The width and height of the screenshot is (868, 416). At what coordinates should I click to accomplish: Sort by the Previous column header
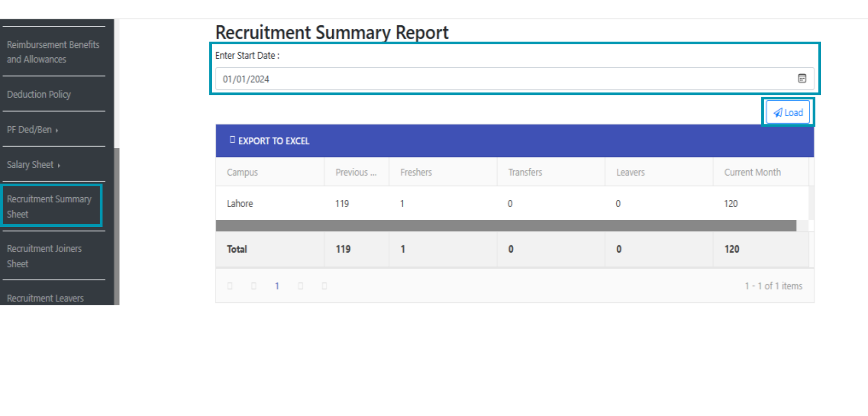tap(356, 172)
